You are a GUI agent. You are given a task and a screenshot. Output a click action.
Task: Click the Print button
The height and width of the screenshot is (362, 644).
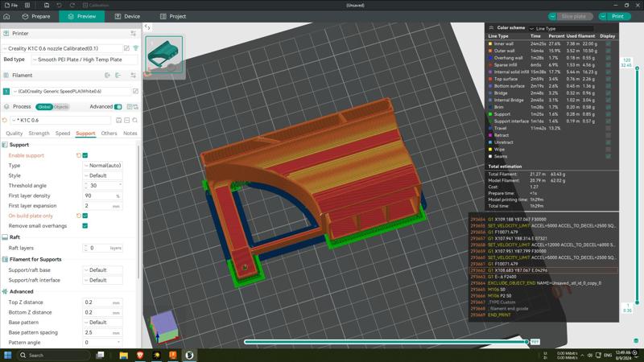click(617, 16)
